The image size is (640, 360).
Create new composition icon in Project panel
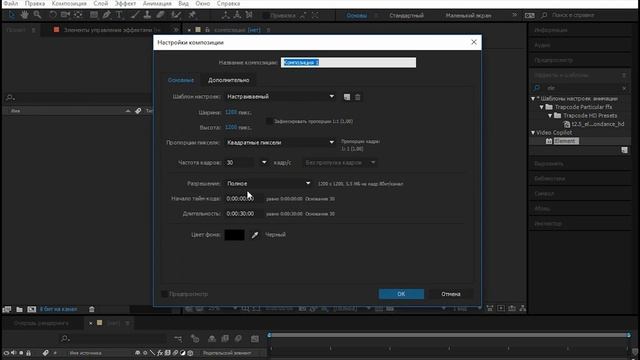pyautogui.click(x=31, y=309)
